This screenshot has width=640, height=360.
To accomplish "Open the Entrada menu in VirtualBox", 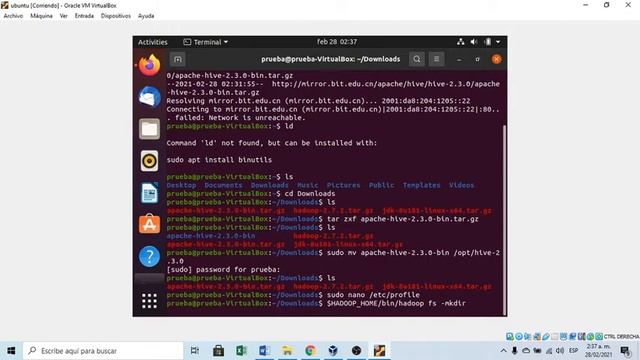I will [84, 16].
